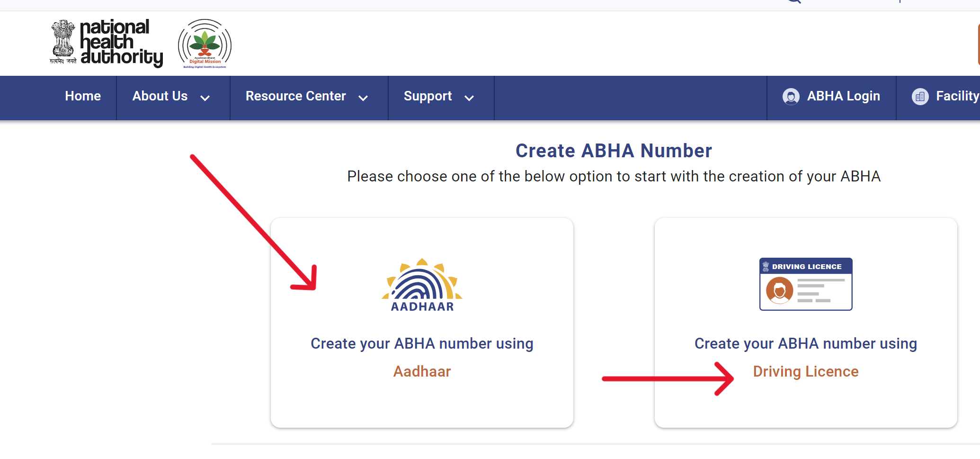Open the Resource Center menu chevron
This screenshot has height=459, width=980.
[x=364, y=98]
